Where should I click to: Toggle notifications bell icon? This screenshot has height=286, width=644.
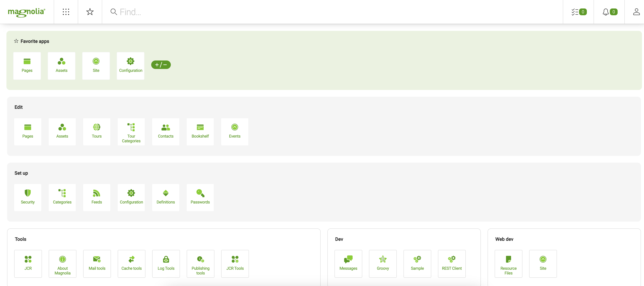609,12
